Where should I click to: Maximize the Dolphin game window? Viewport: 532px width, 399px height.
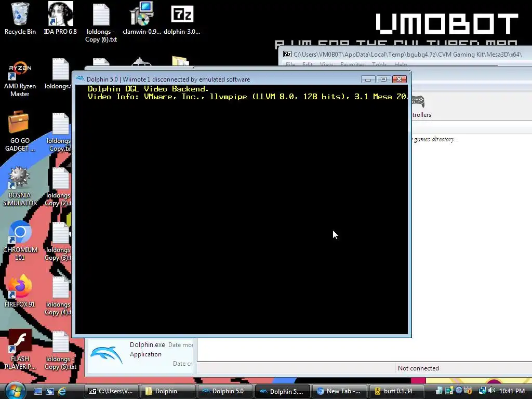pyautogui.click(x=383, y=79)
